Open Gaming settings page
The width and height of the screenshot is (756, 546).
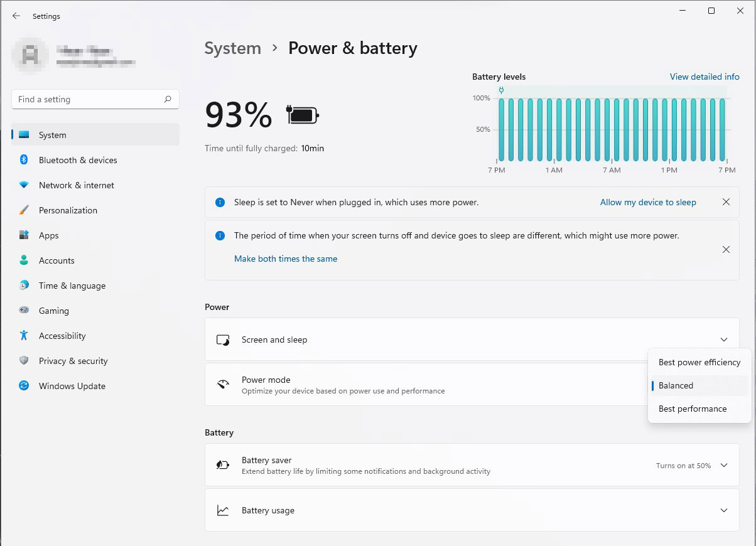coord(95,311)
